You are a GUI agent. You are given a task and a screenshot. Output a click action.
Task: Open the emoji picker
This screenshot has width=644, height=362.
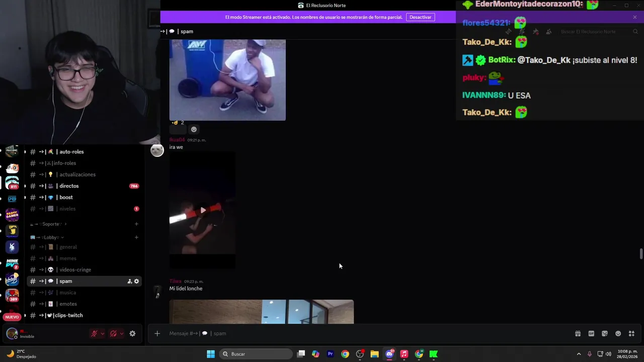(x=618, y=333)
